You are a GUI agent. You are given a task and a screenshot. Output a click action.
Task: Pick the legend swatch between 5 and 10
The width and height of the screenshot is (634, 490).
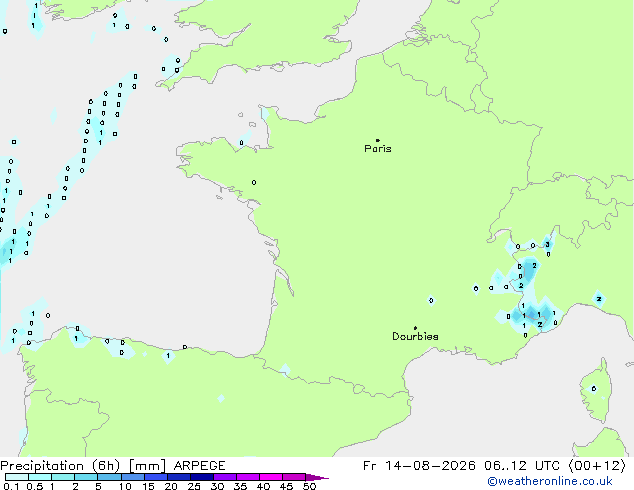(x=109, y=477)
